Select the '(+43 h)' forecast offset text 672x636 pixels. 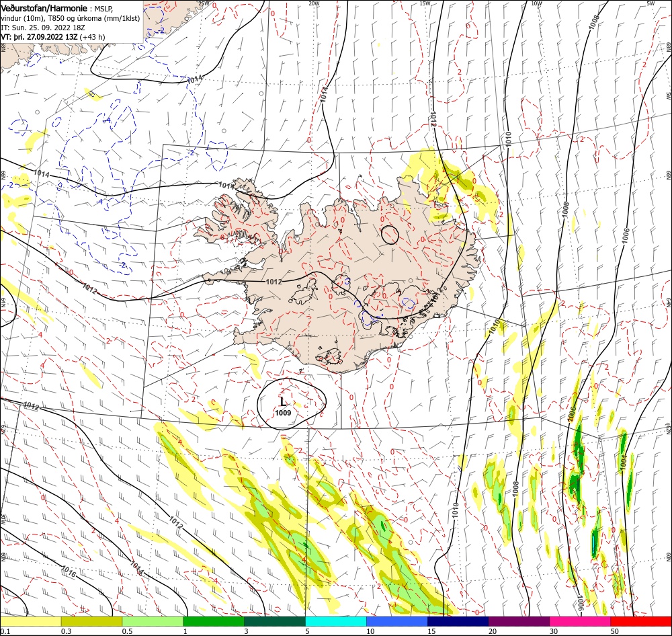tap(92, 37)
